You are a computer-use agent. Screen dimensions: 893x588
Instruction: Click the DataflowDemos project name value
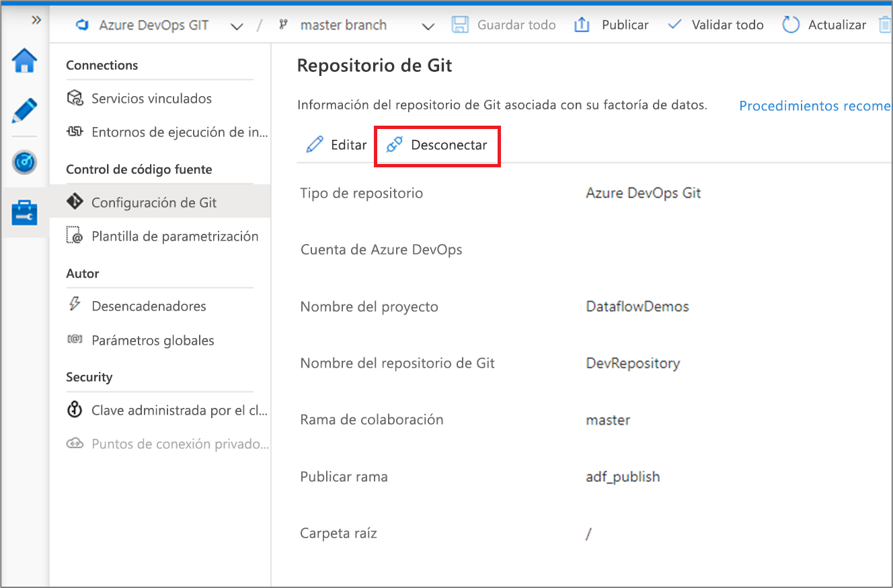pyautogui.click(x=637, y=306)
